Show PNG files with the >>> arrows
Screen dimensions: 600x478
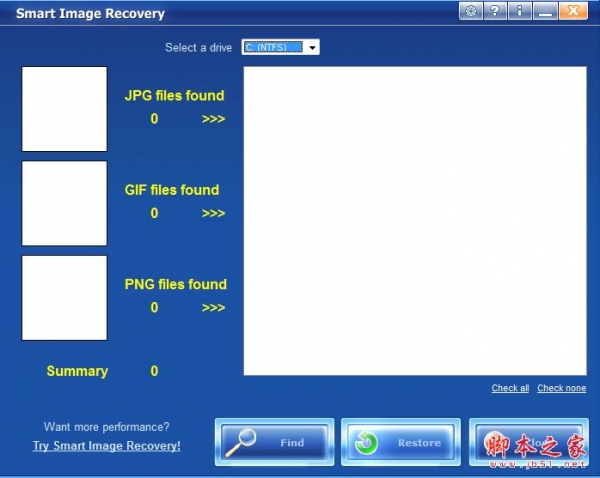point(213,308)
